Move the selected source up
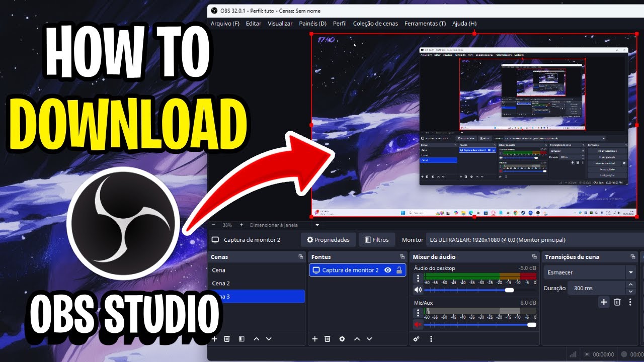 (357, 339)
